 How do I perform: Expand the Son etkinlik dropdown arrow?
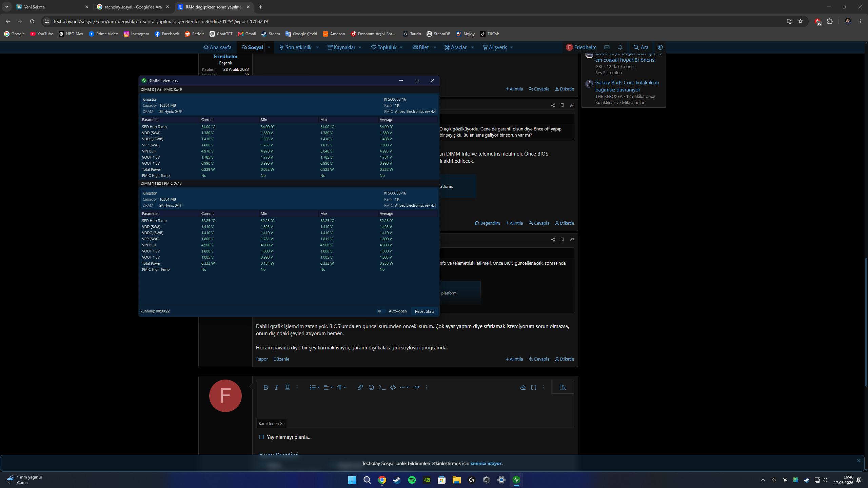[x=318, y=47]
